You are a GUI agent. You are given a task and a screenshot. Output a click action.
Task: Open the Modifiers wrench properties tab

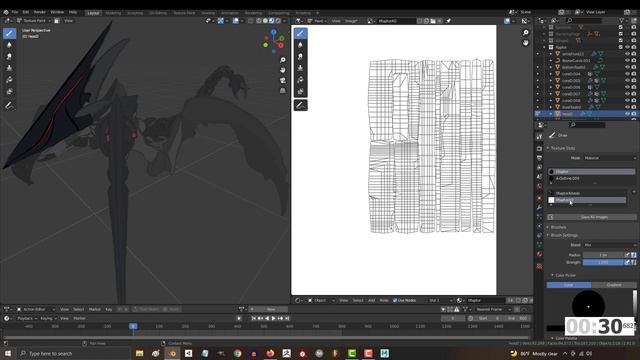tap(539, 207)
